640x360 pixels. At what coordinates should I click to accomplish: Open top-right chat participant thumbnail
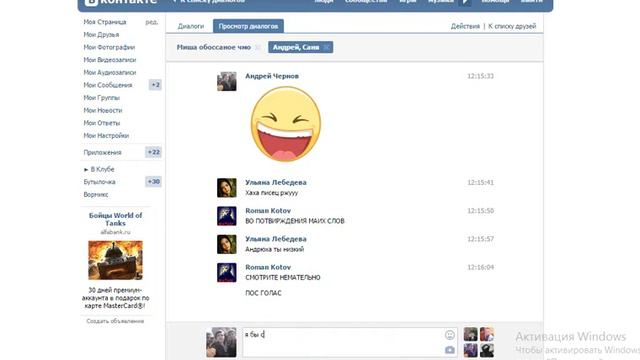tap(487, 334)
